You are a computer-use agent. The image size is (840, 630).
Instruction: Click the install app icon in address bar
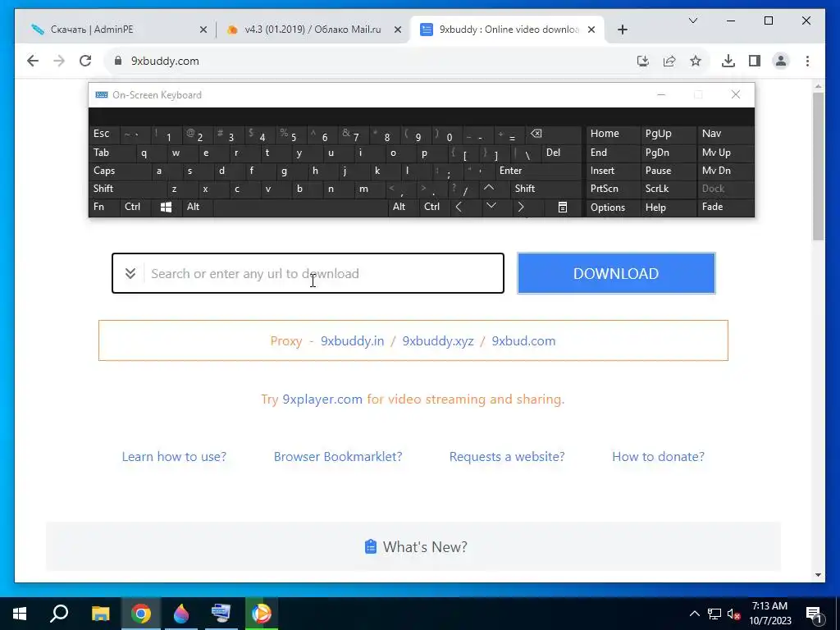pos(643,61)
